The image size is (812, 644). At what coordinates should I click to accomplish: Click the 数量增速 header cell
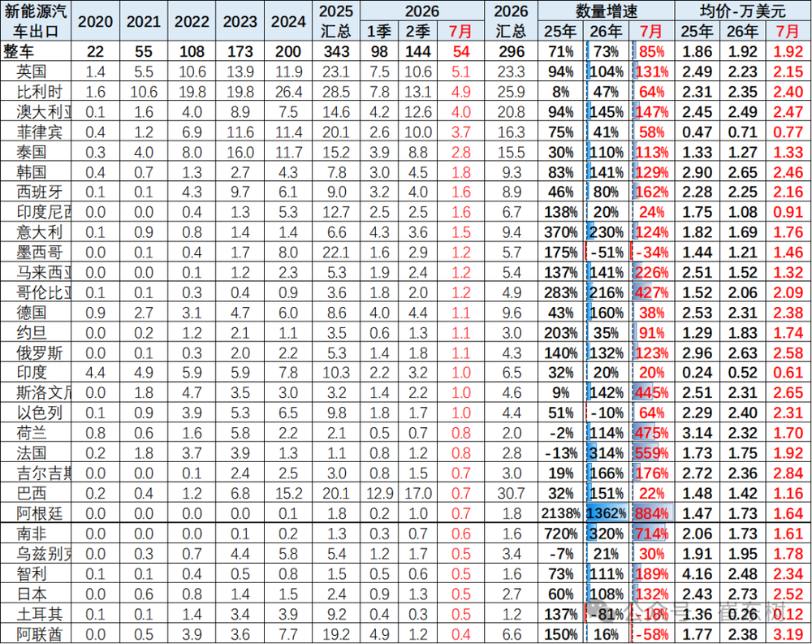point(607,11)
